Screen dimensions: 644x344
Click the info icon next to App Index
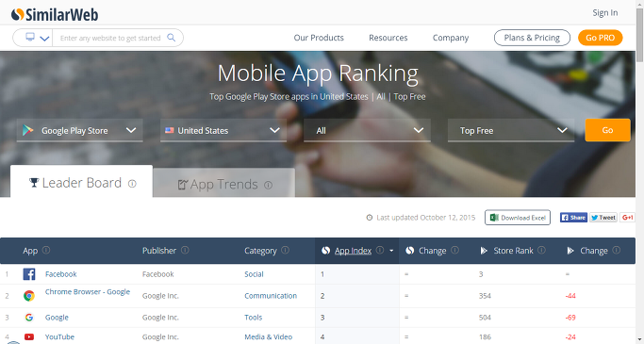point(380,250)
